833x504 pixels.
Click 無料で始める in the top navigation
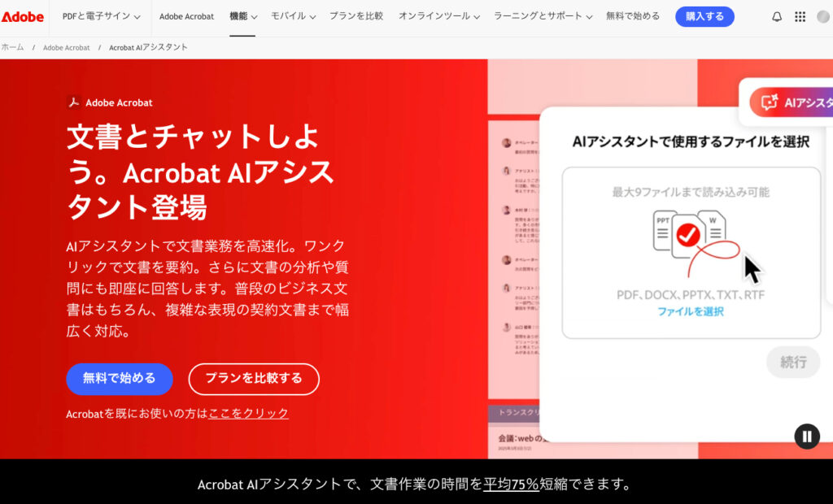633,16
